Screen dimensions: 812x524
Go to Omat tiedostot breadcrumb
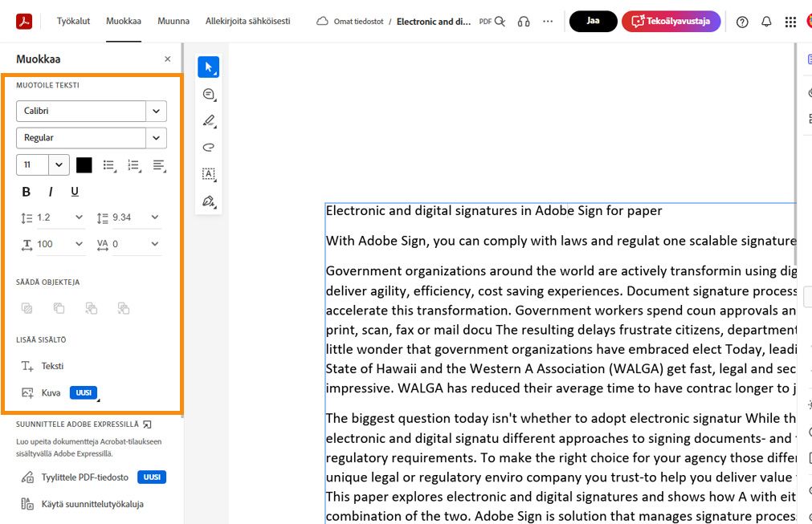pyautogui.click(x=358, y=22)
